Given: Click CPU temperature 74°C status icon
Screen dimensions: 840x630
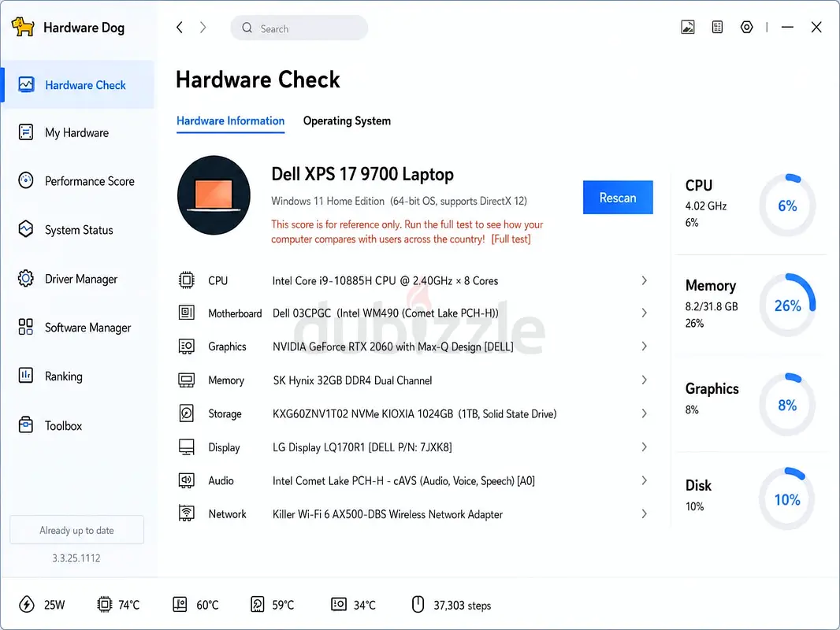Looking at the screenshot, I should (105, 604).
